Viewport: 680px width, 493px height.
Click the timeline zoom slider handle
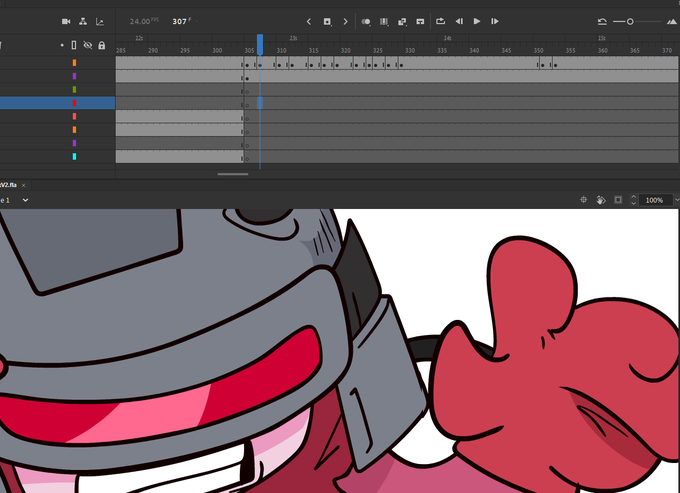click(630, 21)
